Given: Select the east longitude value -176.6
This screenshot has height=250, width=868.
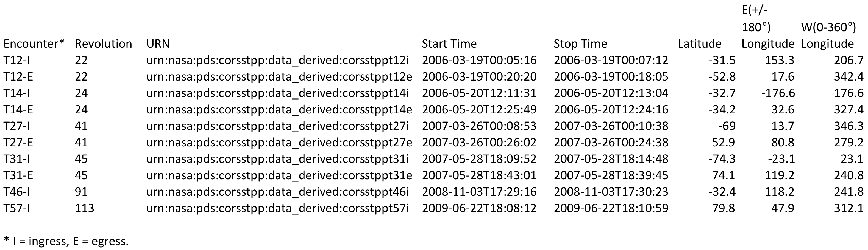Looking at the screenshot, I should click(778, 93).
